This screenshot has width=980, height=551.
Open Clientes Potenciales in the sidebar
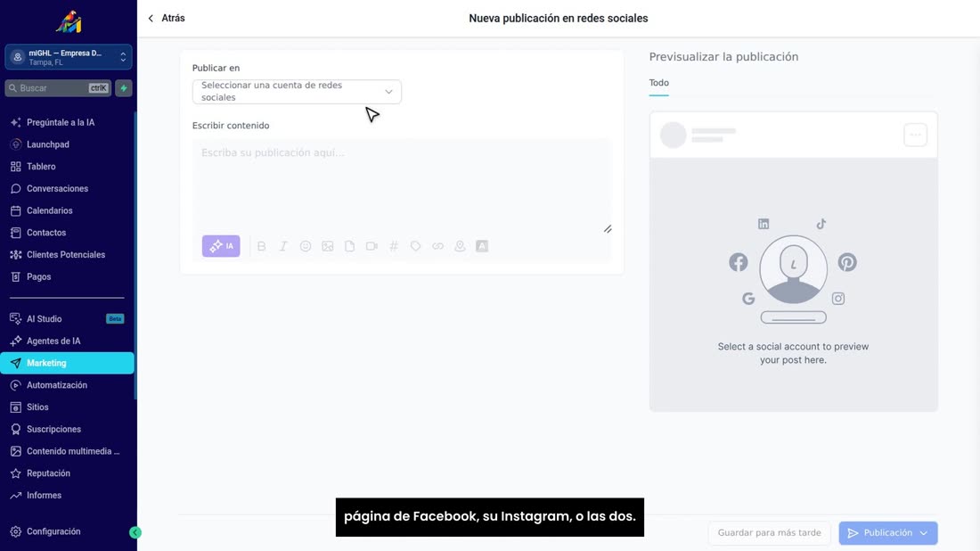pyautogui.click(x=67, y=255)
